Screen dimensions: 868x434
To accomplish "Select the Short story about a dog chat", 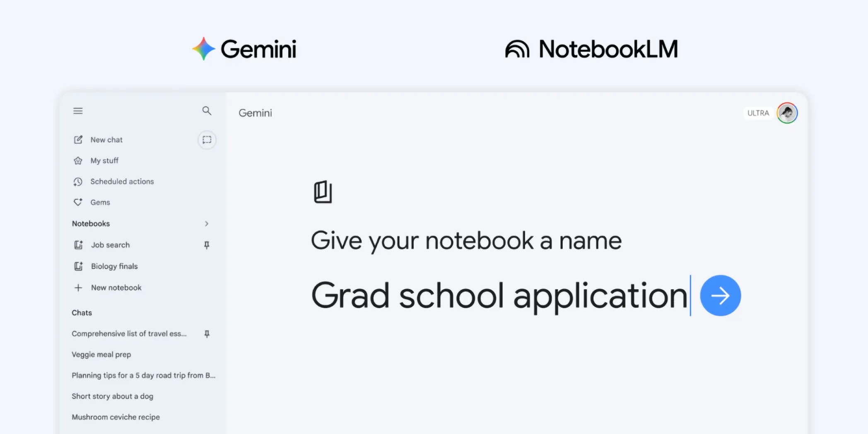I will [112, 396].
